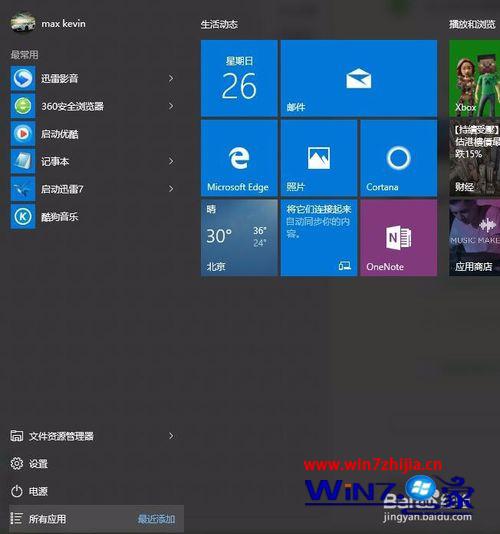Expand the 记事本 jump list arrow
Viewport: 500px width, 534px height.
click(171, 161)
